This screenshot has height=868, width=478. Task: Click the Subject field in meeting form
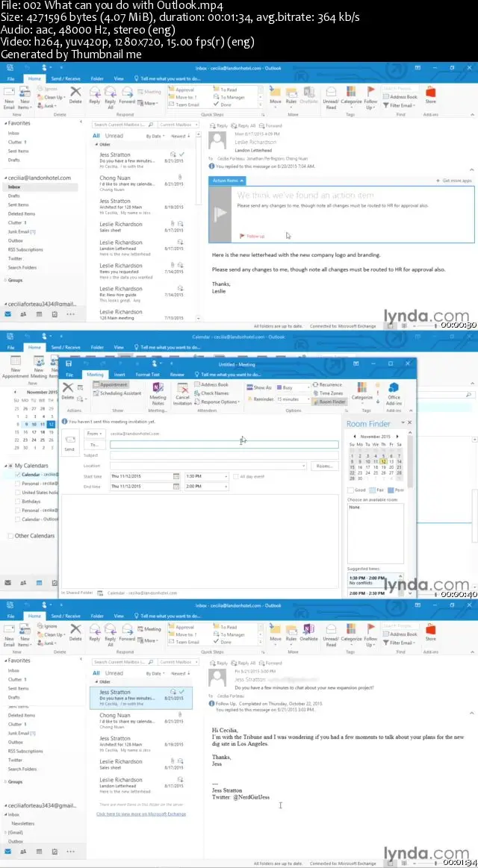pos(224,455)
